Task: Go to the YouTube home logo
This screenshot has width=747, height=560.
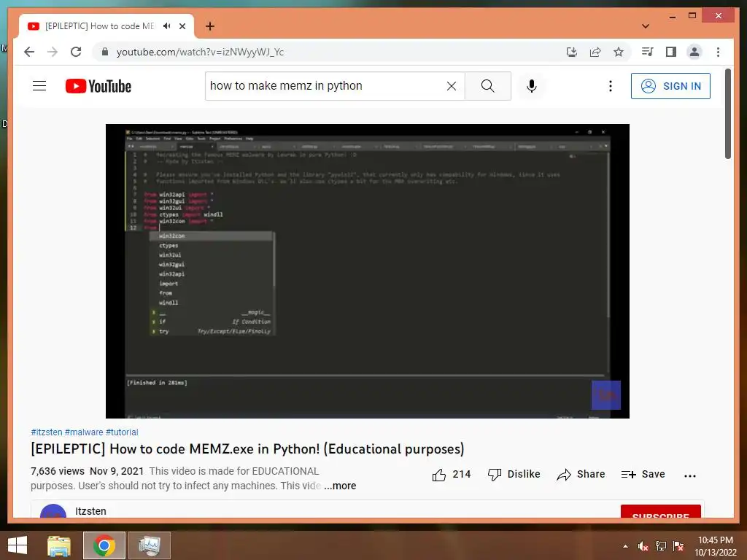Action: tap(98, 86)
